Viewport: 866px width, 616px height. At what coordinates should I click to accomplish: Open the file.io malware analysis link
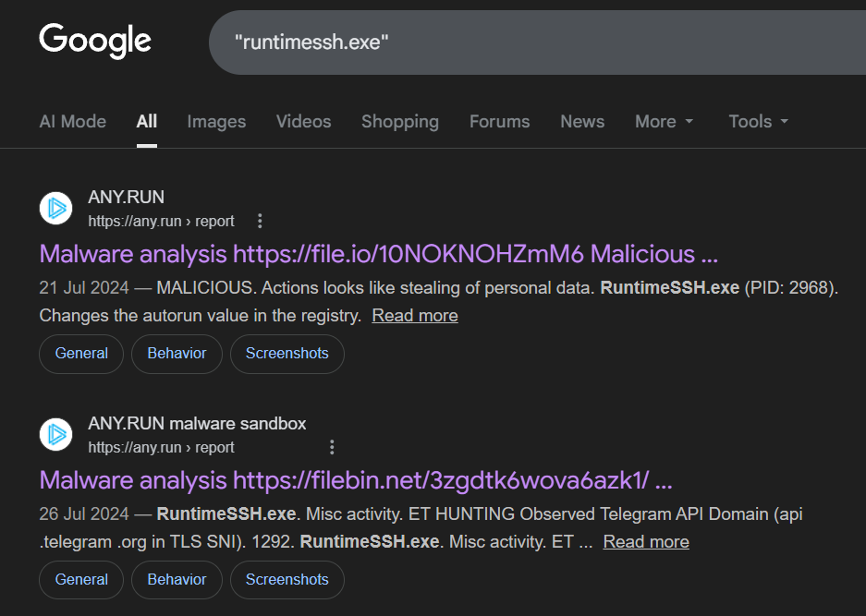point(379,255)
